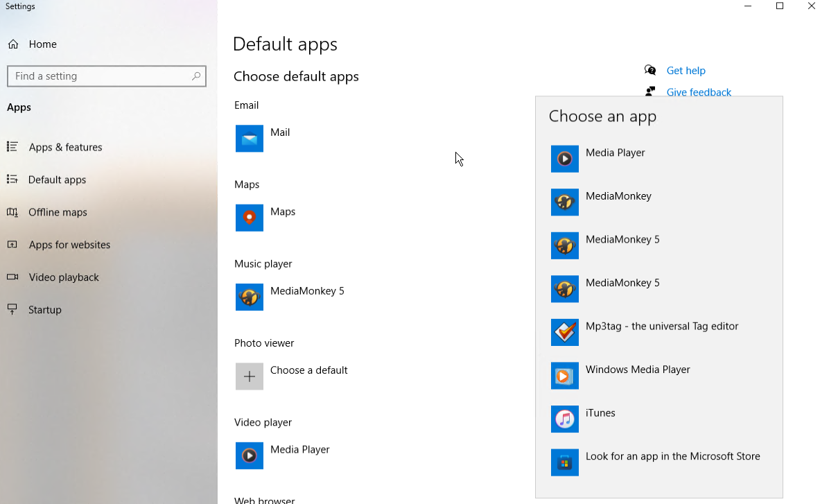Open the Get help link

pos(686,71)
